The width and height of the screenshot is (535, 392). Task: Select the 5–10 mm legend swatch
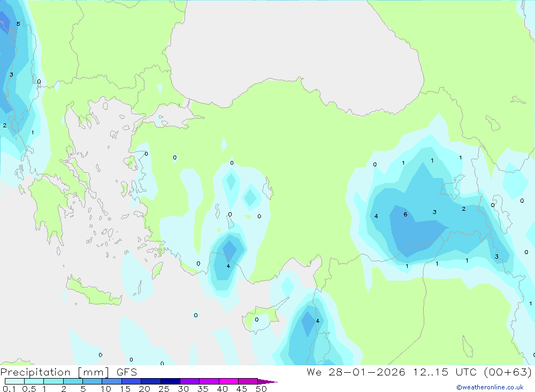[92, 381]
